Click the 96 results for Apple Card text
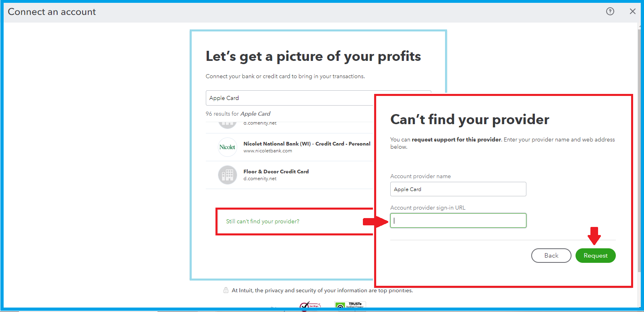Screen dimensions: 644x312 coord(238,114)
